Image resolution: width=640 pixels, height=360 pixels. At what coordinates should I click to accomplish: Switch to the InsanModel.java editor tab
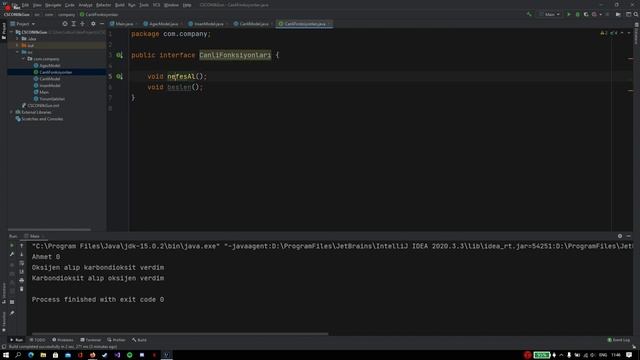[208, 24]
